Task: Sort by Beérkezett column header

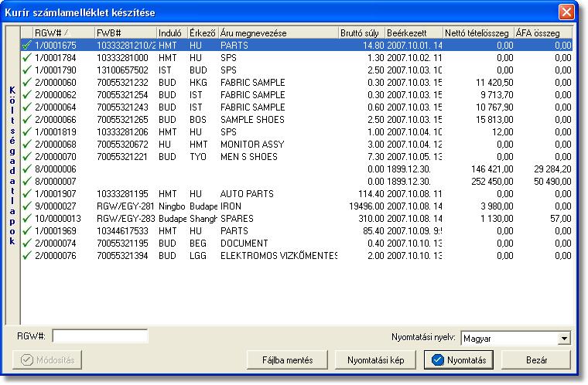Action: click(x=414, y=33)
